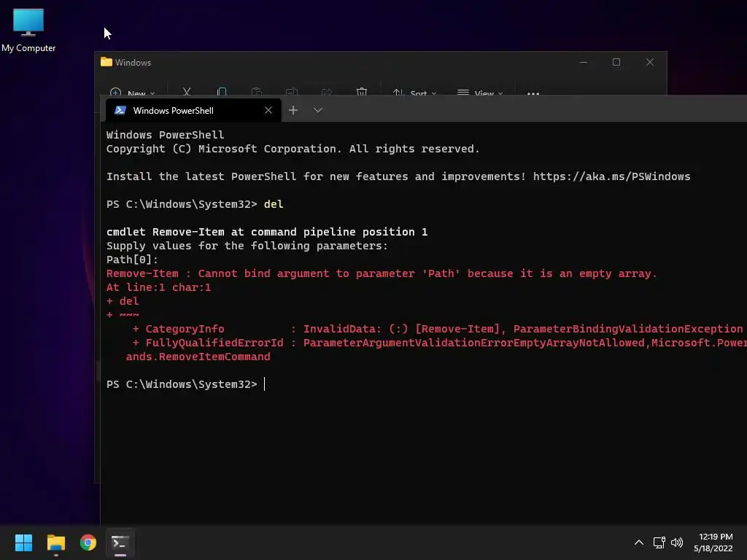Viewport: 747px width, 560px height.
Task: Click the https://aka.ms/PSWindows link
Action: point(611,176)
